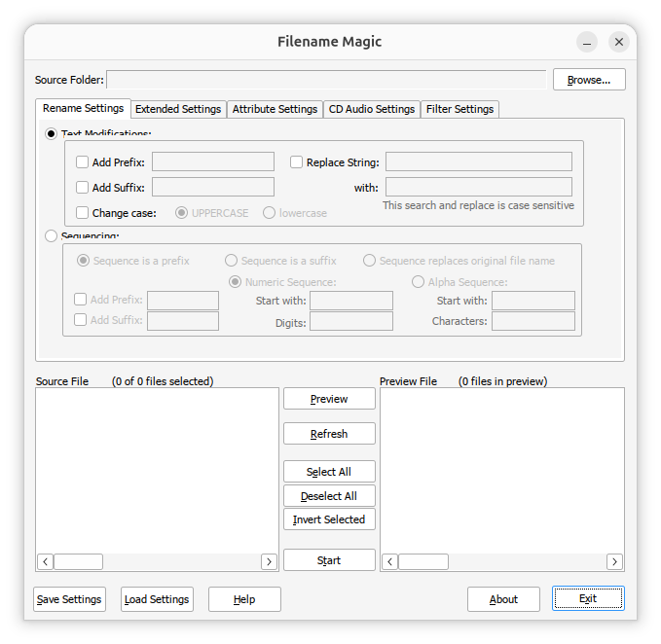Switch to the Extended Settings tab
Image resolution: width=661 pixels, height=644 pixels.
178,109
